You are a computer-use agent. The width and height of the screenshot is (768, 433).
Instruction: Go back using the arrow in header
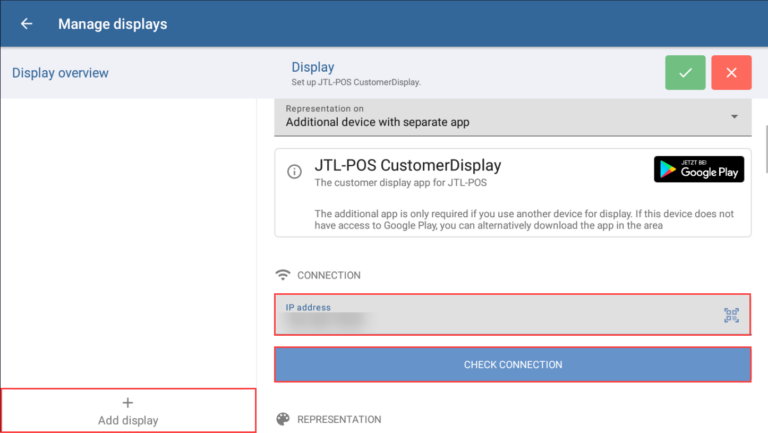tap(26, 24)
